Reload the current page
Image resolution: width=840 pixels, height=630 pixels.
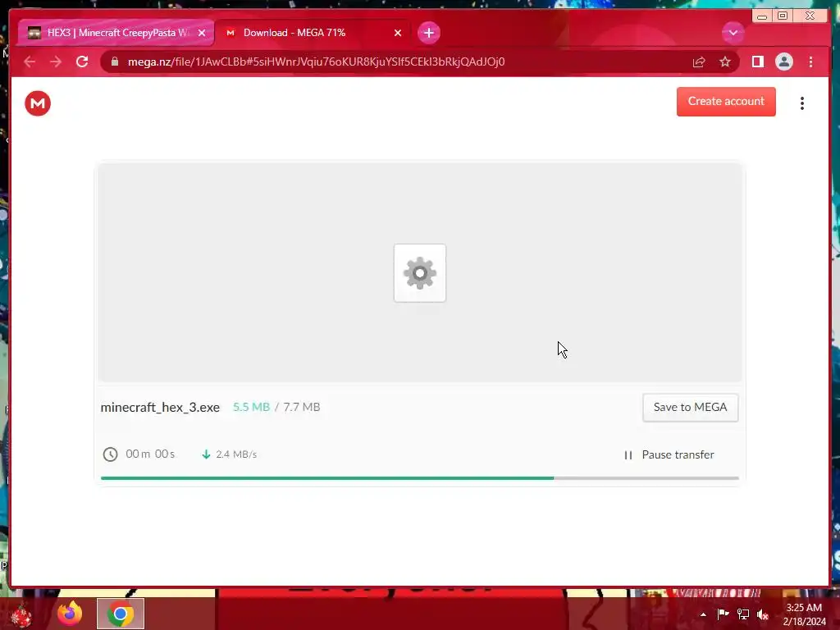click(82, 62)
